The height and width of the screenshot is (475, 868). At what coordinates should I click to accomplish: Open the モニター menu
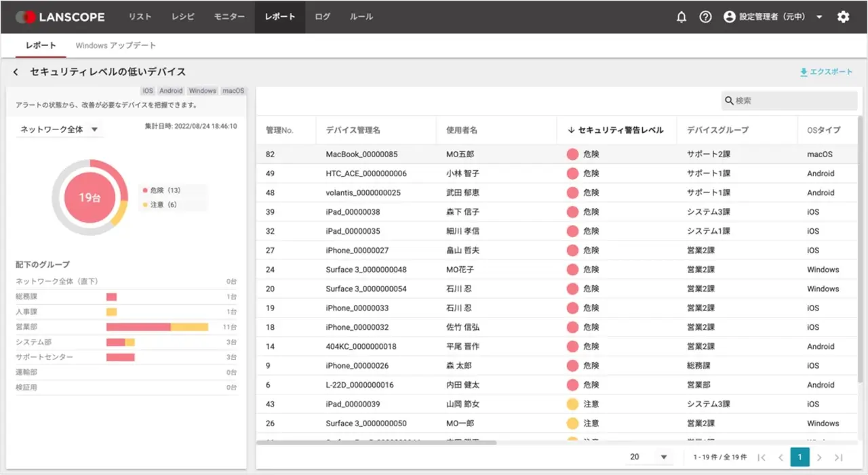(229, 17)
